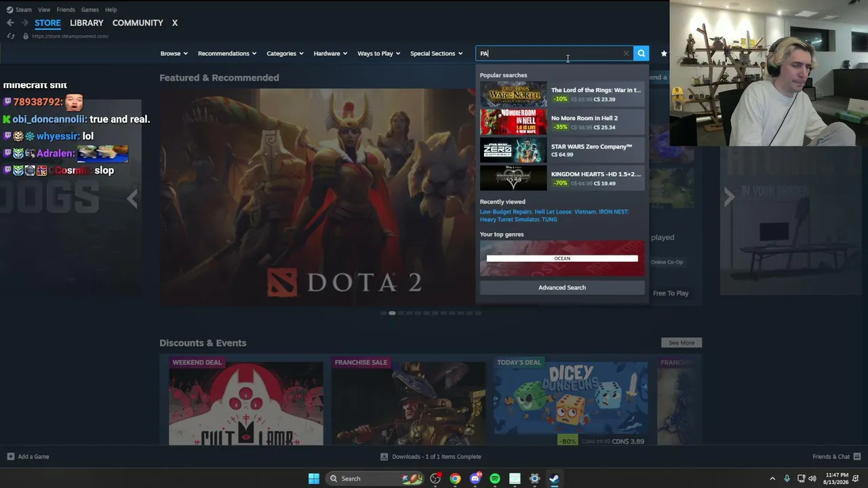868x488 pixels.
Task: Click the star icon right of the search button
Action: 664,54
